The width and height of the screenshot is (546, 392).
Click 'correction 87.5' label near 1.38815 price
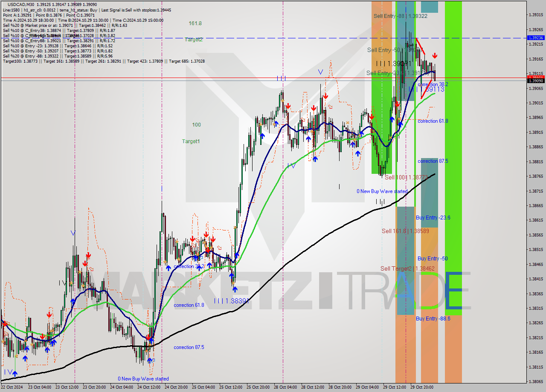pos(433,161)
